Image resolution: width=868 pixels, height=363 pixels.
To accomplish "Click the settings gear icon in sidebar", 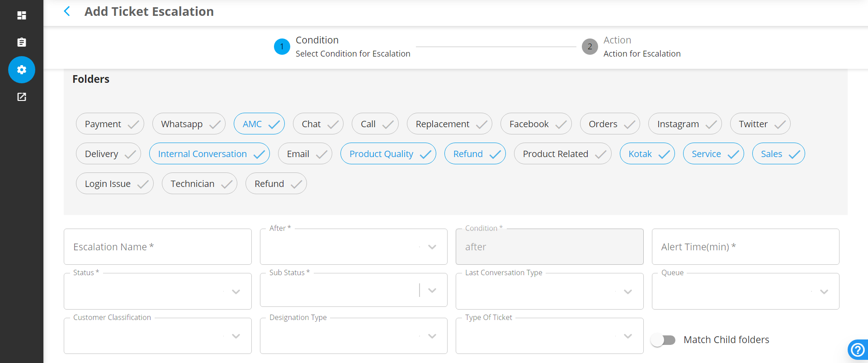I will [22, 70].
